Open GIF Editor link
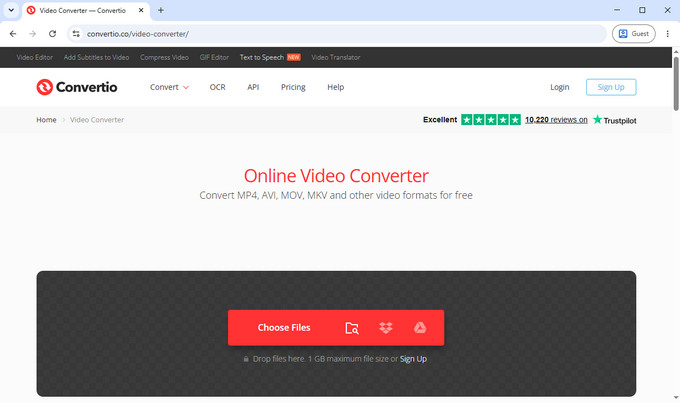Image resolution: width=680 pixels, height=403 pixels. 214,57
